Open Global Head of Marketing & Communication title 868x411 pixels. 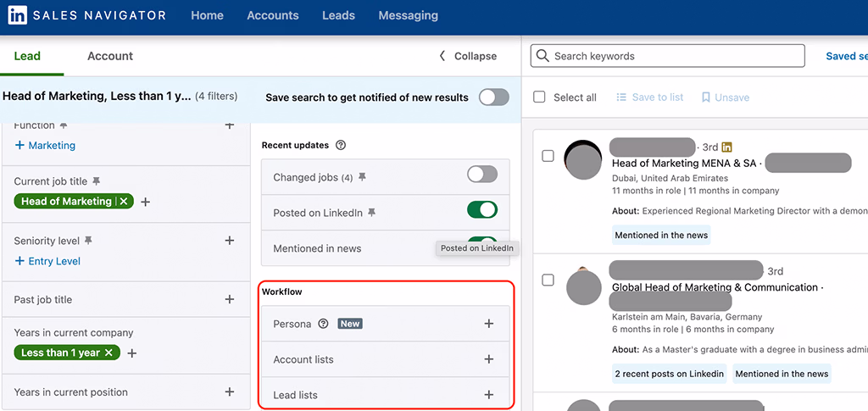(715, 287)
